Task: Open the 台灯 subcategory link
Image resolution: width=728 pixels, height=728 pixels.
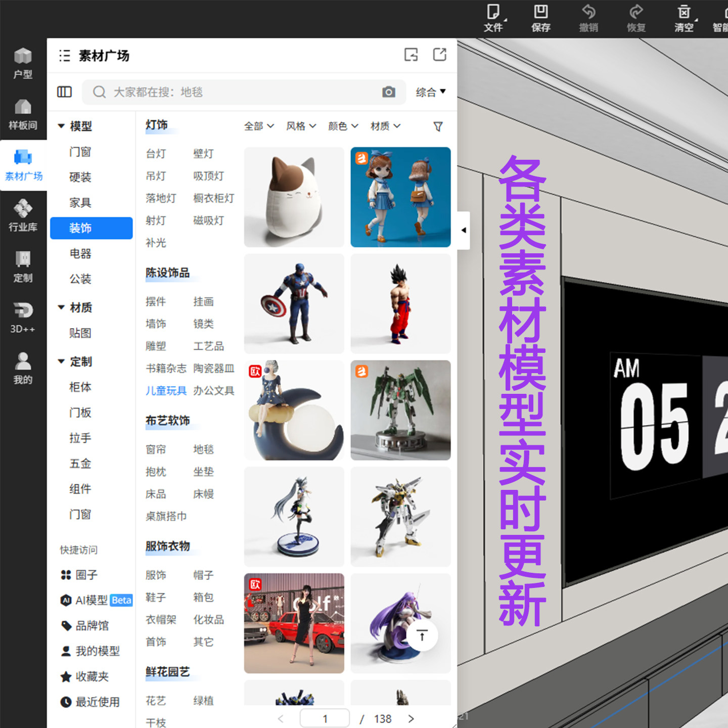Action: tap(156, 154)
